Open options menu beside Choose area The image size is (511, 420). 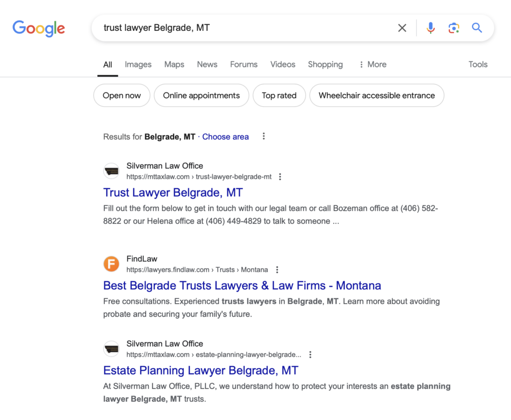tap(264, 136)
